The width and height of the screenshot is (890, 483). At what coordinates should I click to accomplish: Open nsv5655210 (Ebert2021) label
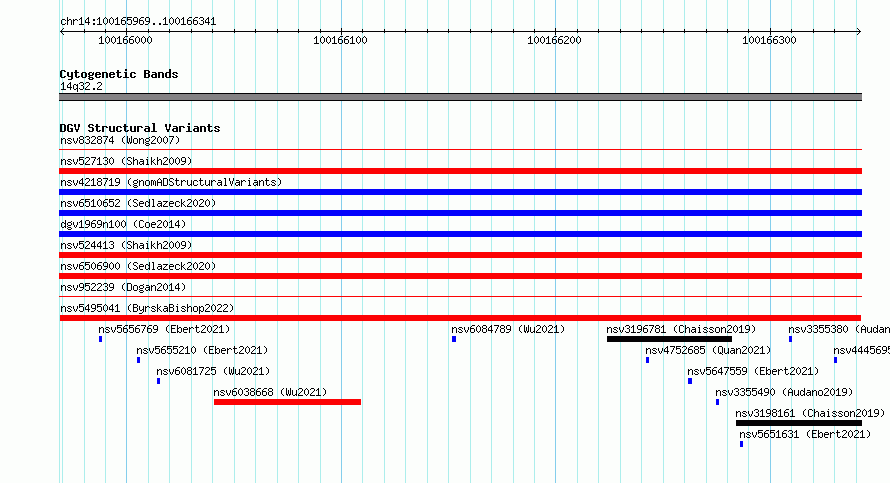(202, 350)
